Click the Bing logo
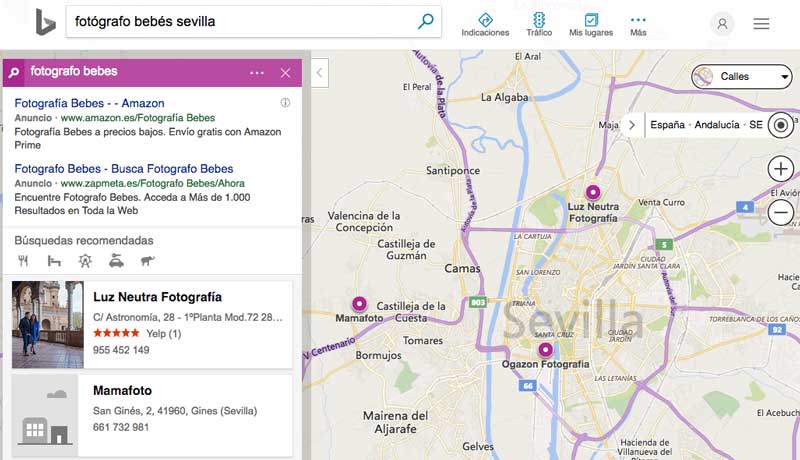 tap(45, 23)
